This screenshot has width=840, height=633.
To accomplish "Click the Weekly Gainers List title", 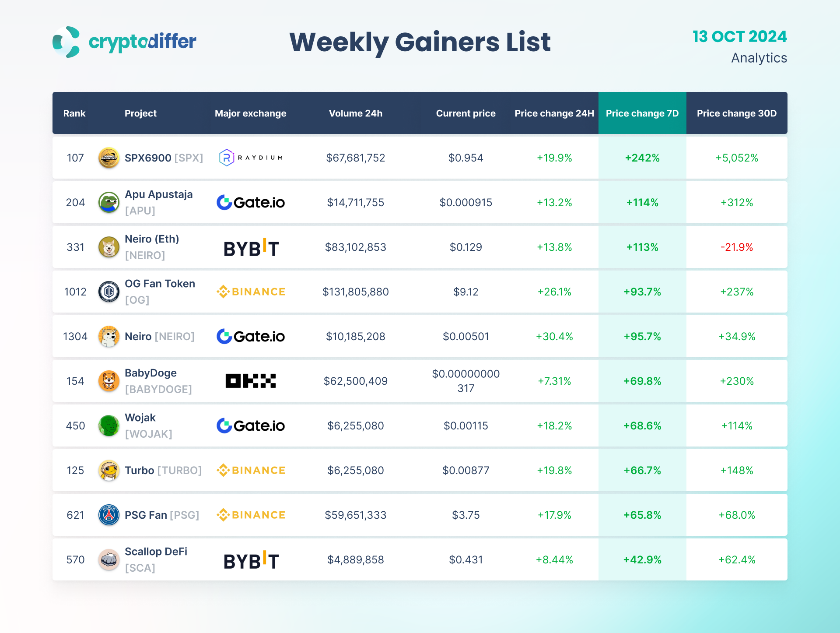I will coord(420,42).
